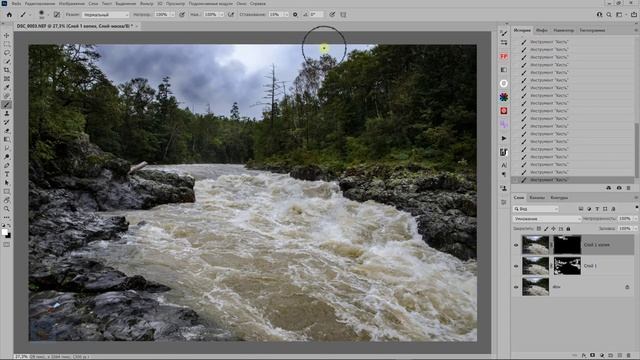Screen dimensions: 640x360
Task: Toggle lock image pixels brush icon
Action: [x=546, y=229]
